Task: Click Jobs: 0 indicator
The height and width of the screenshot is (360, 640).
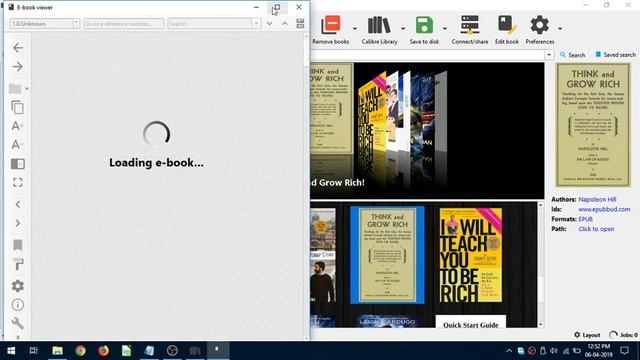Action: pos(623,335)
